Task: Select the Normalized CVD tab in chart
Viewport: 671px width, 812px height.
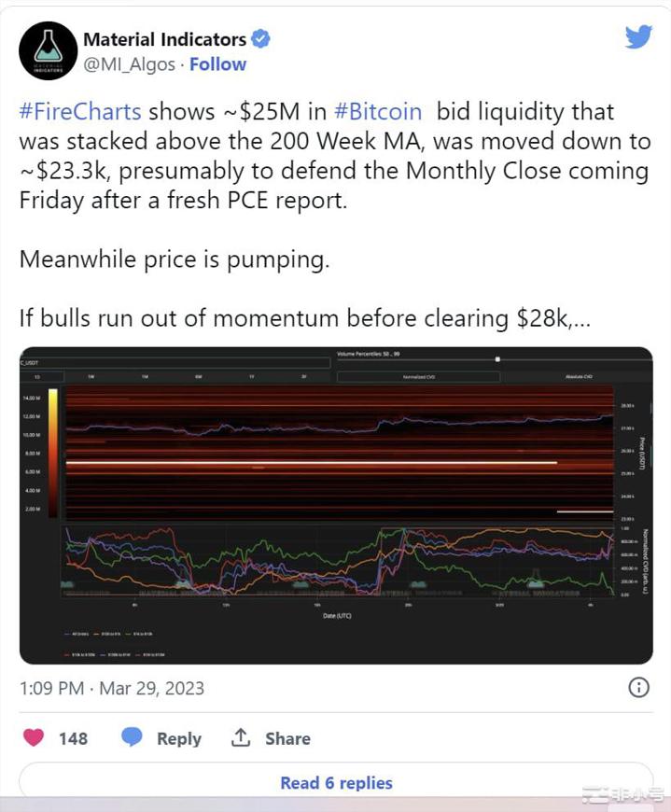Action: pyautogui.click(x=418, y=377)
